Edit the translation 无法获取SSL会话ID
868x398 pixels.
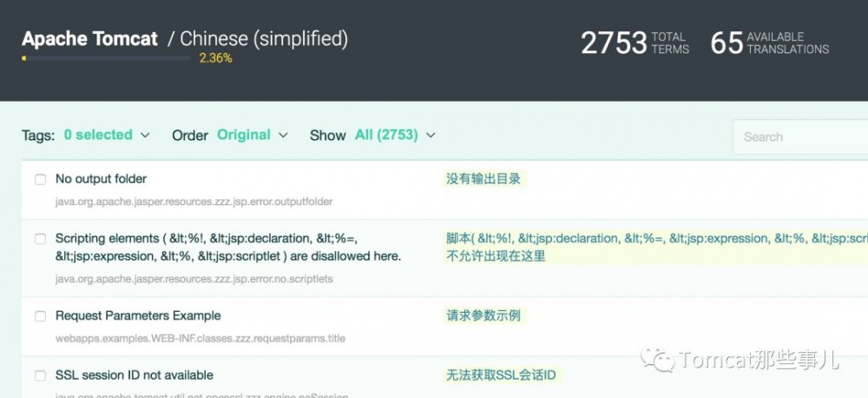[x=501, y=375]
